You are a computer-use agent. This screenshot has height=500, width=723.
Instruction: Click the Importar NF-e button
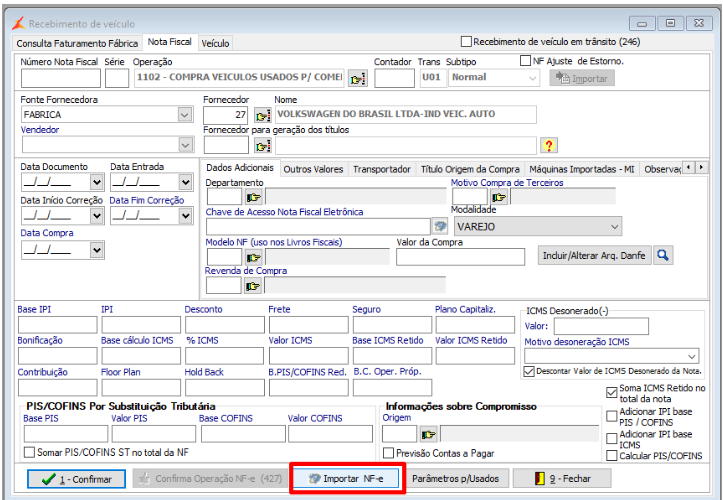pyautogui.click(x=347, y=479)
